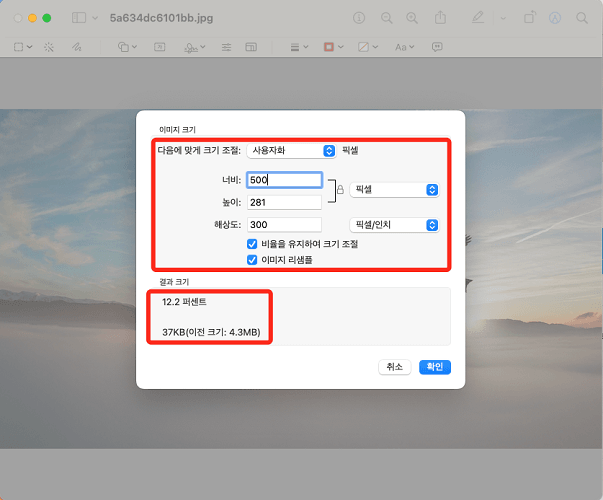The image size is (603, 500).
Task: Click the circled A markup toolbar icon
Action: [x=555, y=18]
